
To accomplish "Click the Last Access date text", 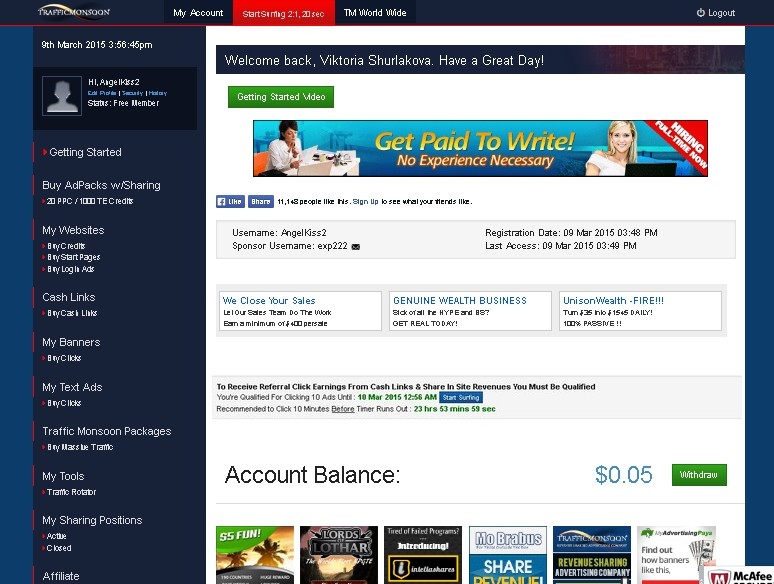I will point(561,245).
